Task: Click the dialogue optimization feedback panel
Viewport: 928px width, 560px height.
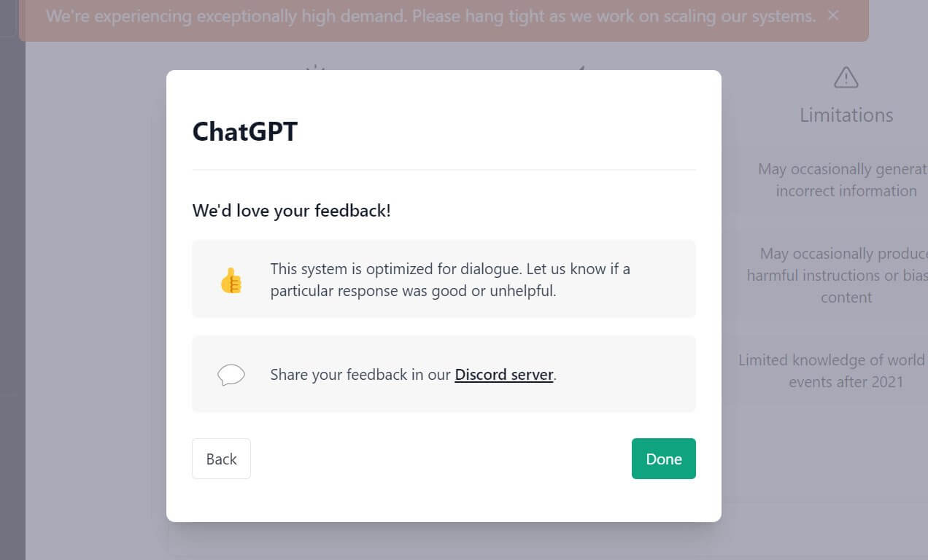Action: pos(444,279)
